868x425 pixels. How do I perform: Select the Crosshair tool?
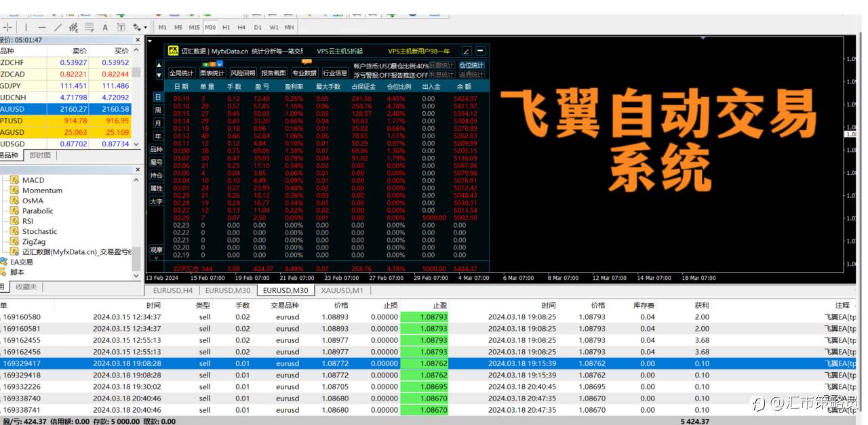[x=8, y=27]
